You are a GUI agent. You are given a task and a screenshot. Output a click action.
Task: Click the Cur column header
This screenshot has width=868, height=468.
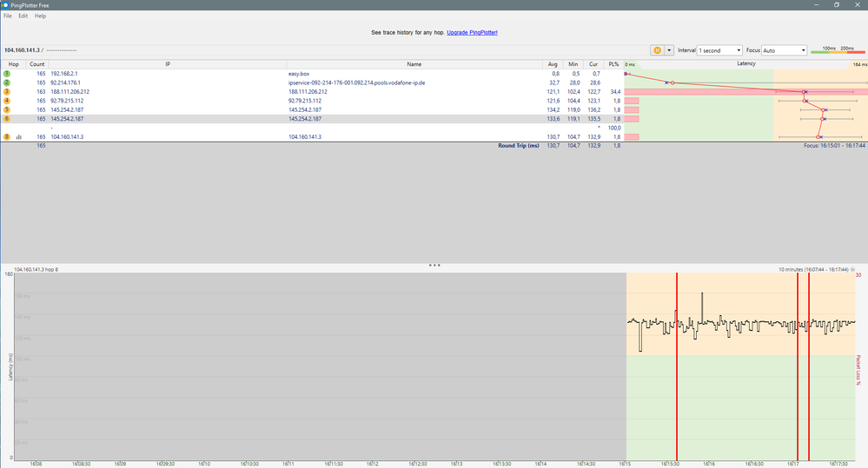coord(593,64)
